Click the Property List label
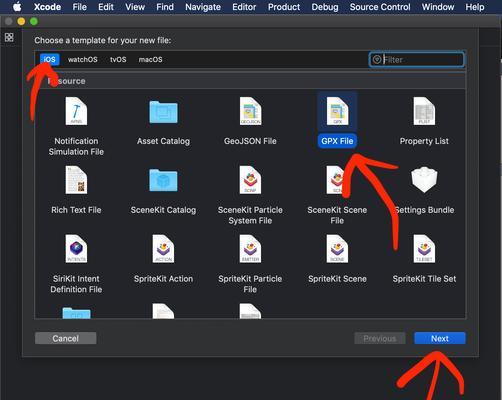Viewport: 502px width, 400px height. (x=424, y=141)
